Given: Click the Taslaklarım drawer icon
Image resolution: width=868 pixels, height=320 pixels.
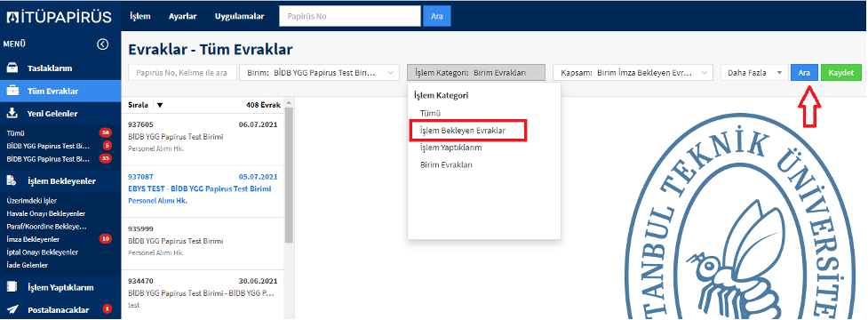Looking at the screenshot, I should (12, 68).
